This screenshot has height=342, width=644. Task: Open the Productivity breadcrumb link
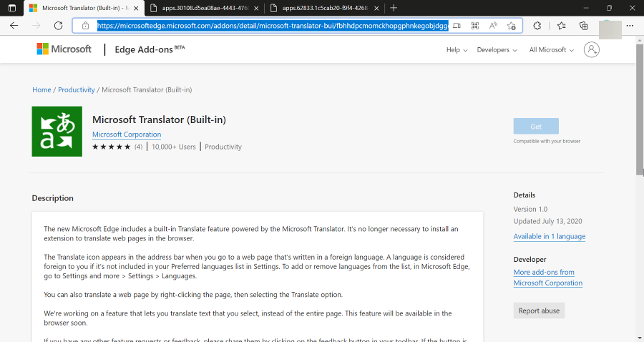pyautogui.click(x=77, y=89)
